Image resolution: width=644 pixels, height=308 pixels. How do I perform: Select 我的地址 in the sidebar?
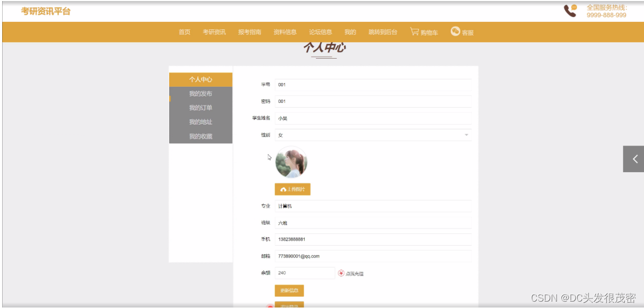[x=201, y=122]
